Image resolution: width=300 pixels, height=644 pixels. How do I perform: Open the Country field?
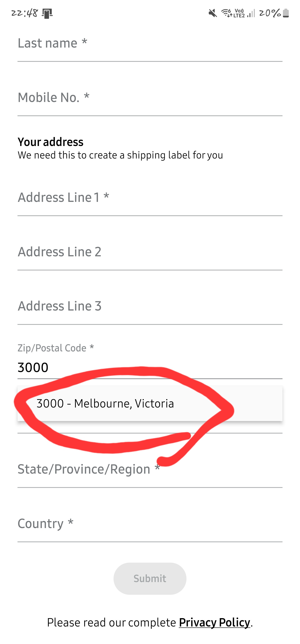pos(150,524)
